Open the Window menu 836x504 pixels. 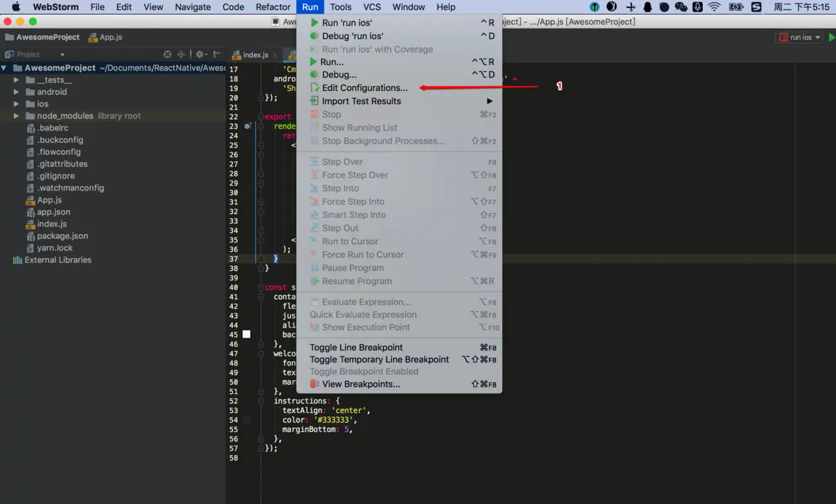pos(409,7)
